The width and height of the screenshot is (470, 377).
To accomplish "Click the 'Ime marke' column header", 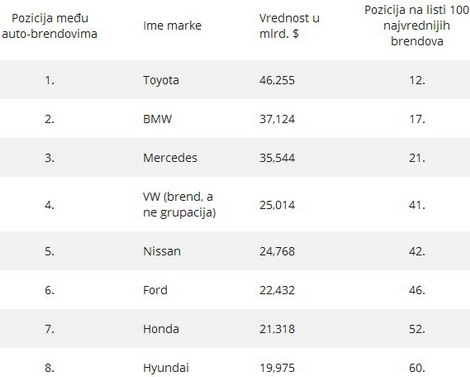I will pyautogui.click(x=172, y=26).
